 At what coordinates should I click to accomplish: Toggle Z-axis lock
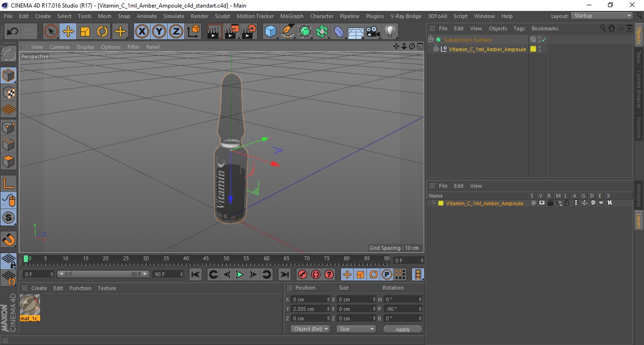pyautogui.click(x=176, y=32)
